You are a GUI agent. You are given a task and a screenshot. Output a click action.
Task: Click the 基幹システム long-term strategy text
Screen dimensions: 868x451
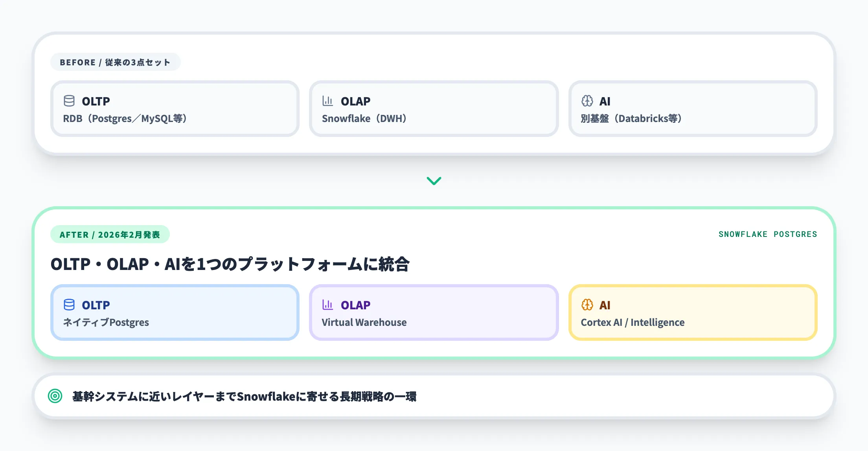[x=244, y=396]
